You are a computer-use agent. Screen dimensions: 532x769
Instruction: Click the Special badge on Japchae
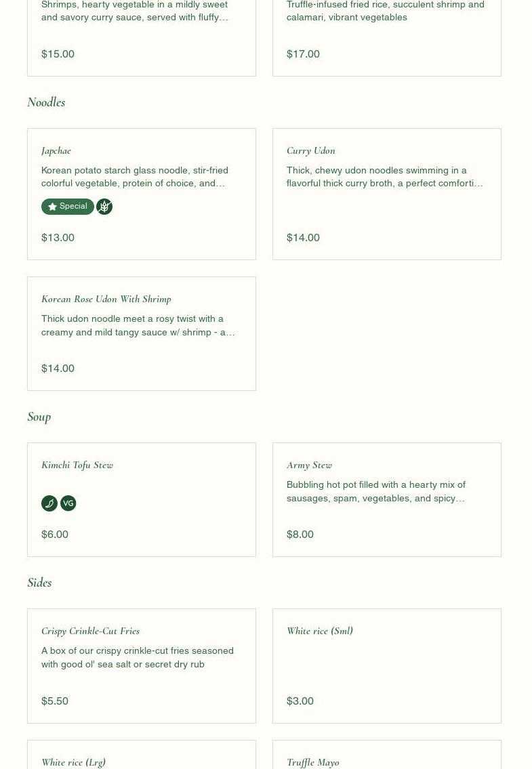tap(67, 207)
